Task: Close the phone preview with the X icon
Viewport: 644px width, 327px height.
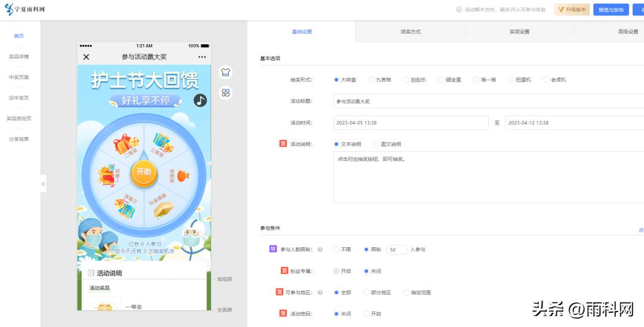Action: [x=86, y=57]
